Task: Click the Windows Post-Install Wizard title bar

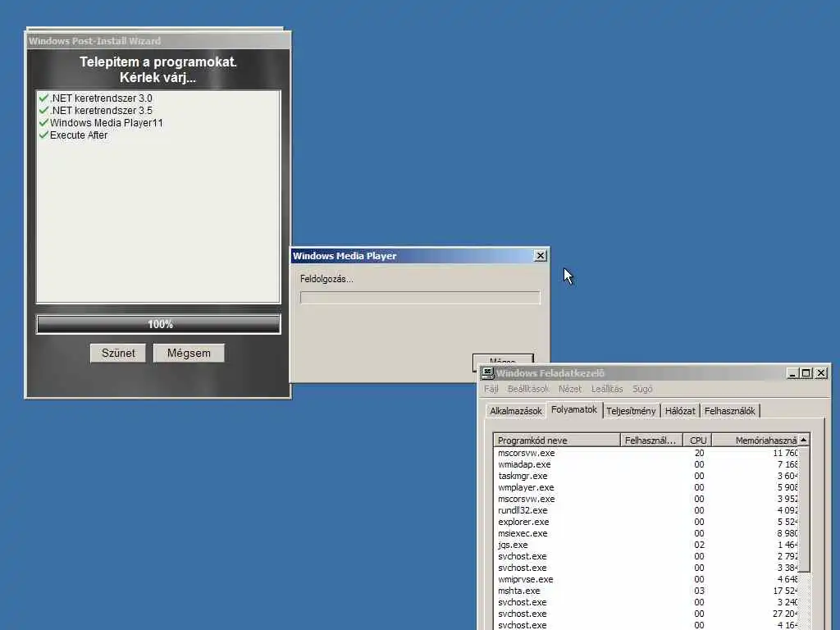Action: coord(158,41)
